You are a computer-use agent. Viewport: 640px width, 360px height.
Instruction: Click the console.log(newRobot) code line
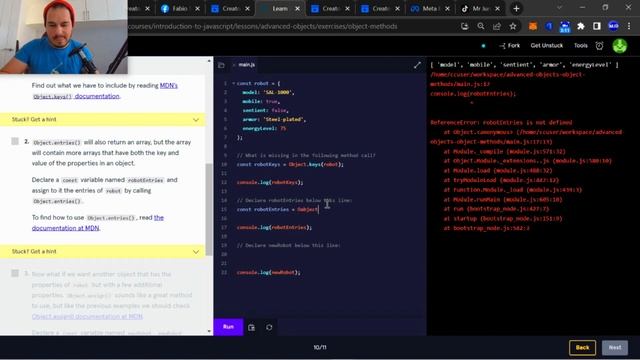tap(269, 272)
